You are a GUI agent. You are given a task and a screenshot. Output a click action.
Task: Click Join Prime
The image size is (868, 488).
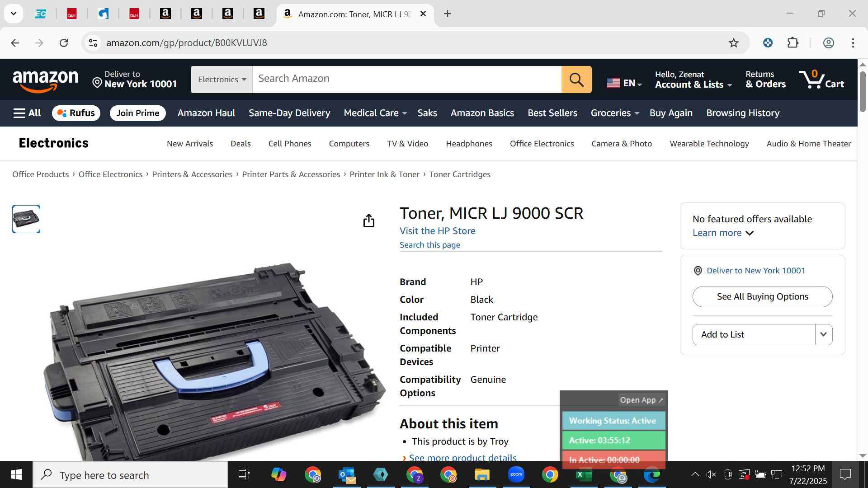138,113
